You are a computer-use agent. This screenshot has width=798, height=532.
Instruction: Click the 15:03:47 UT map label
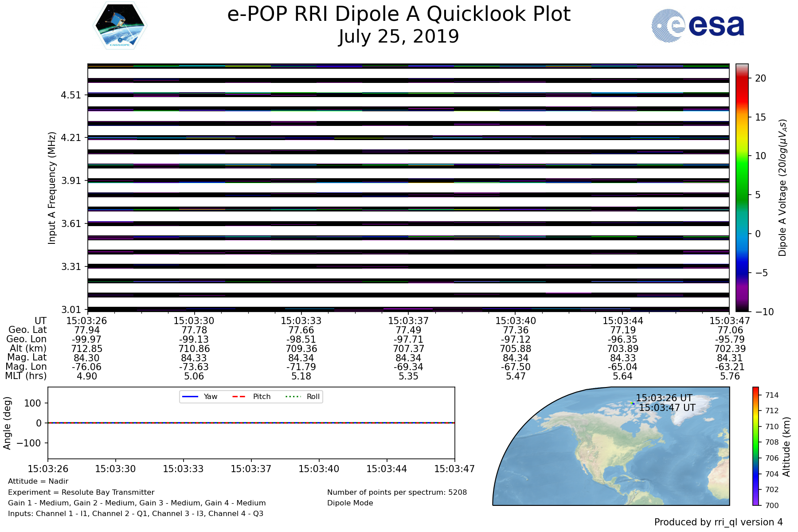(667, 407)
